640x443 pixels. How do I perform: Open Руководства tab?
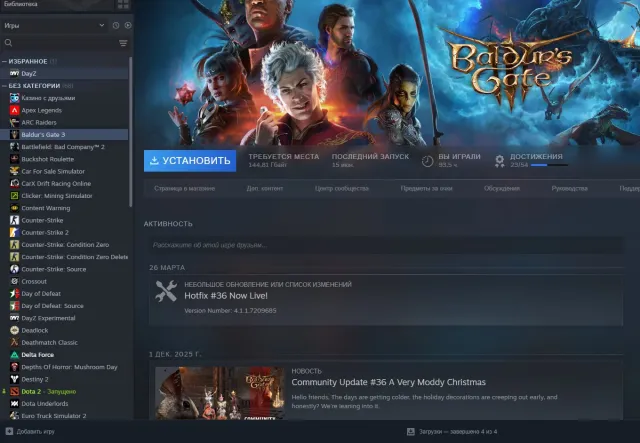[569, 189]
